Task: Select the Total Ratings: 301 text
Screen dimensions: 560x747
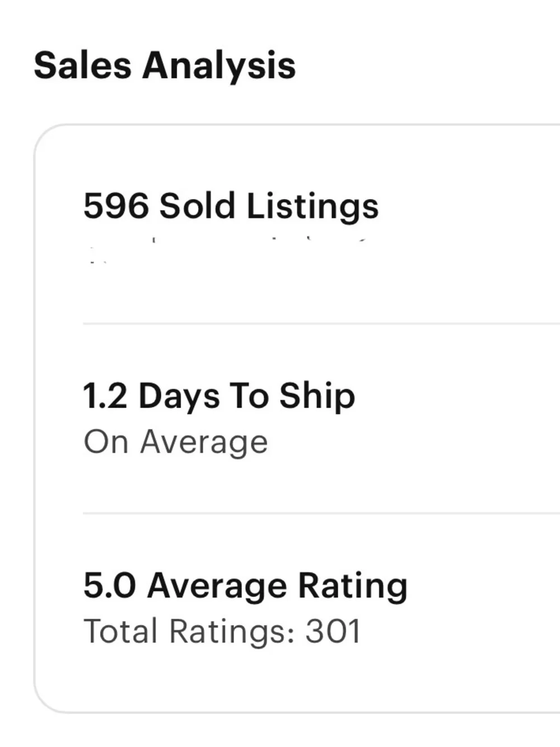Action: tap(222, 632)
